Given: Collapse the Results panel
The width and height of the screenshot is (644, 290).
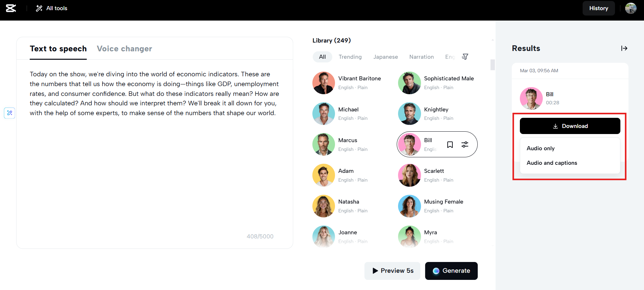Looking at the screenshot, I should coord(624,48).
